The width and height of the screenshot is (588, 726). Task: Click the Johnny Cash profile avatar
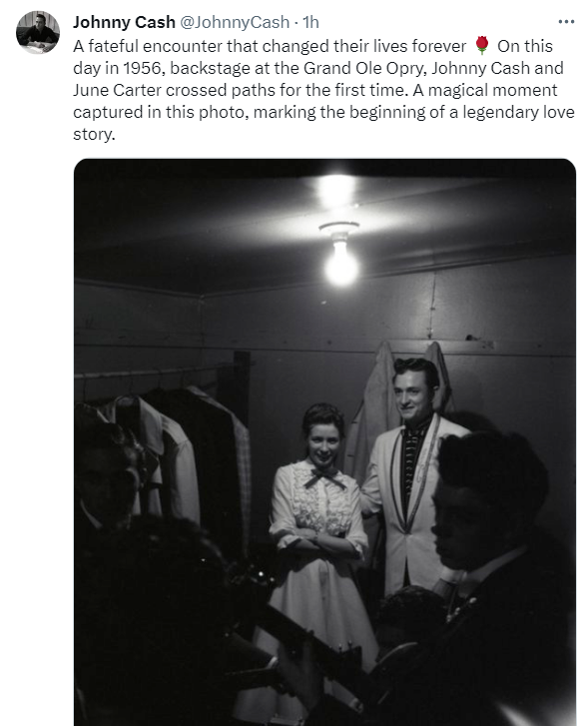[x=38, y=32]
